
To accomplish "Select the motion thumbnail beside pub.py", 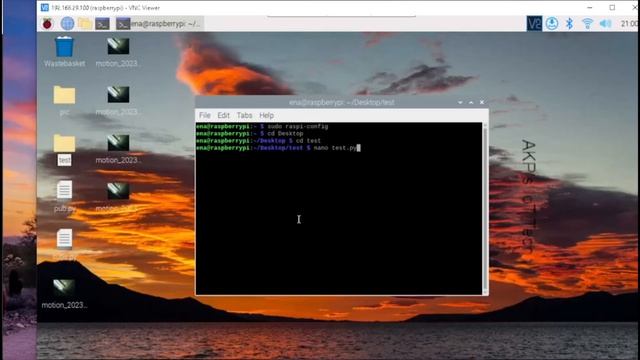I will [118, 196].
